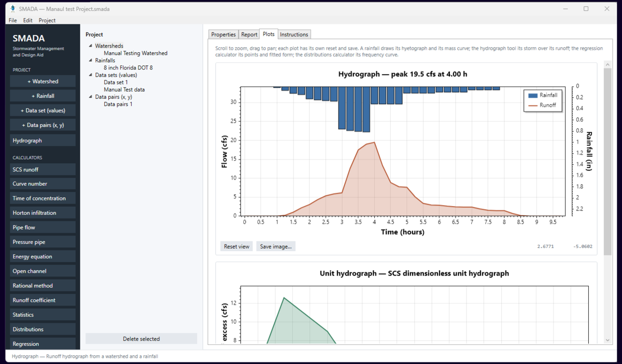Click the plots panel vertical scrollbar thumb
Image resolution: width=622 pixels, height=364 pixels.
[x=607, y=161]
